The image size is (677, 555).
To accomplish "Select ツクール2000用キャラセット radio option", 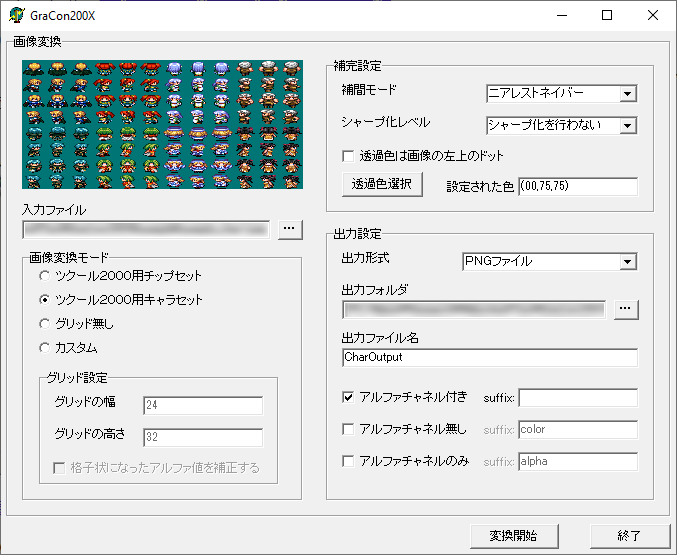I will pos(44,299).
